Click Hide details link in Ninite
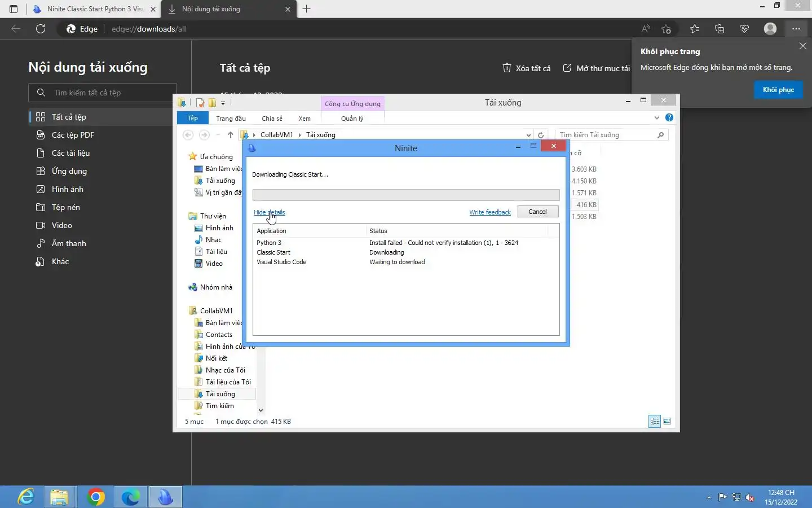Image resolution: width=812 pixels, height=508 pixels. click(x=269, y=212)
